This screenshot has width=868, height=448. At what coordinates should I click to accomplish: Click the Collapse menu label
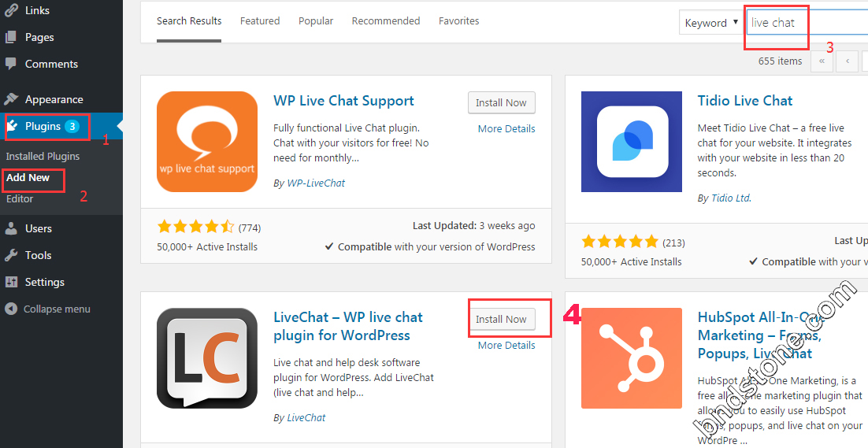57,309
